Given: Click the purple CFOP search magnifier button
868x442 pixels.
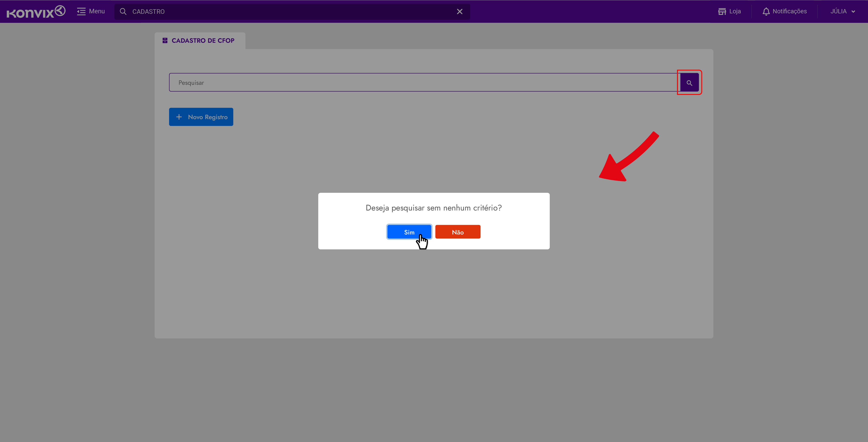Looking at the screenshot, I should (x=689, y=83).
